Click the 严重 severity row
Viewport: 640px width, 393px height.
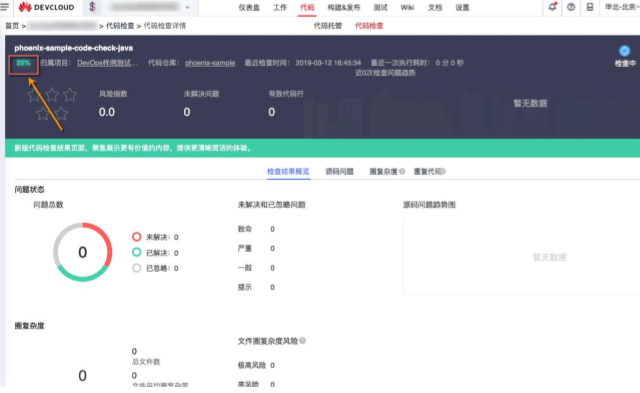tap(256, 248)
